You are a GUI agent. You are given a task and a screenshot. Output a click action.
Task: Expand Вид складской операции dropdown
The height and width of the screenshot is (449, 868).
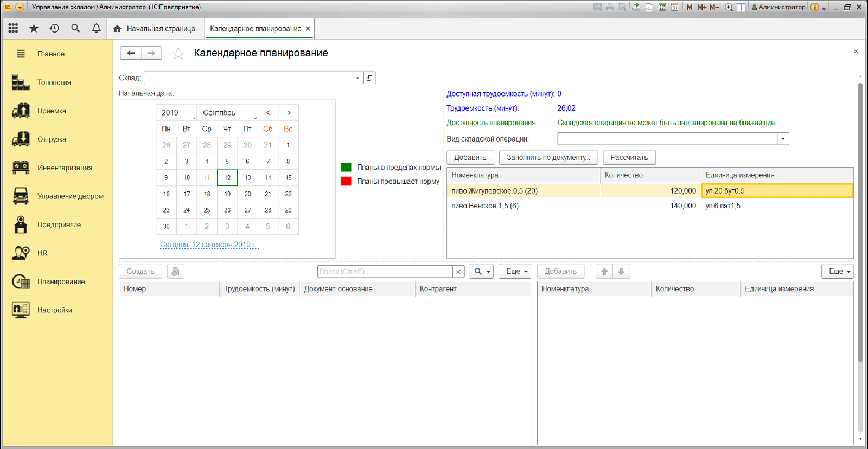click(x=783, y=139)
